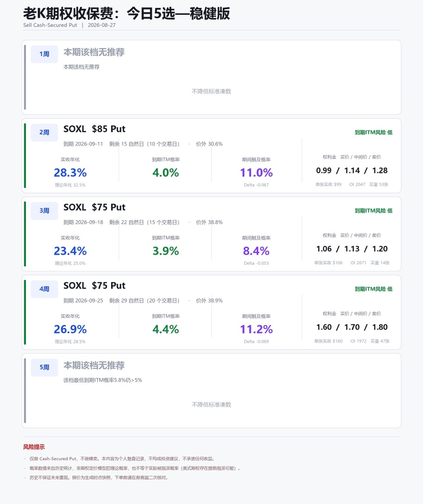Click SOXL $75 Put in the 3周 card
Viewport: 423px width, 504px height.
(x=94, y=208)
